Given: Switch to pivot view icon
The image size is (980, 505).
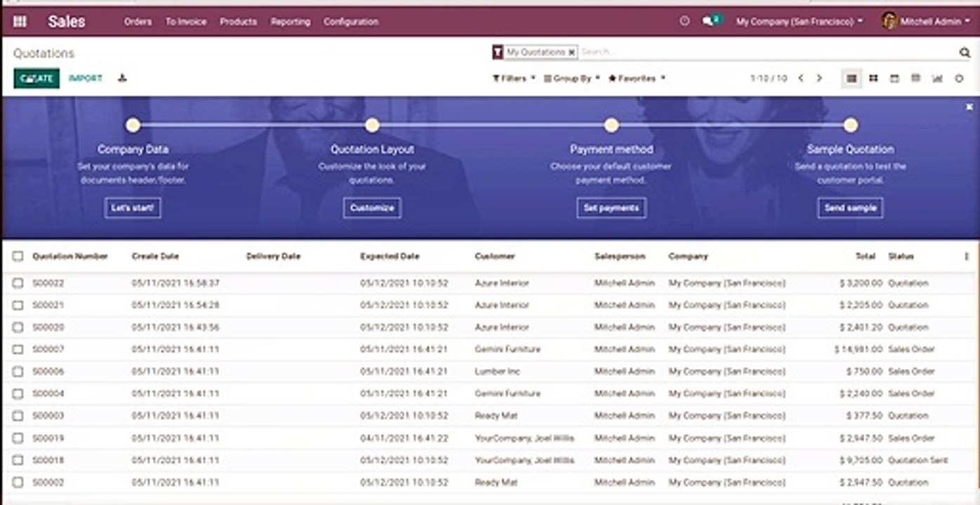Looking at the screenshot, I should (x=915, y=79).
